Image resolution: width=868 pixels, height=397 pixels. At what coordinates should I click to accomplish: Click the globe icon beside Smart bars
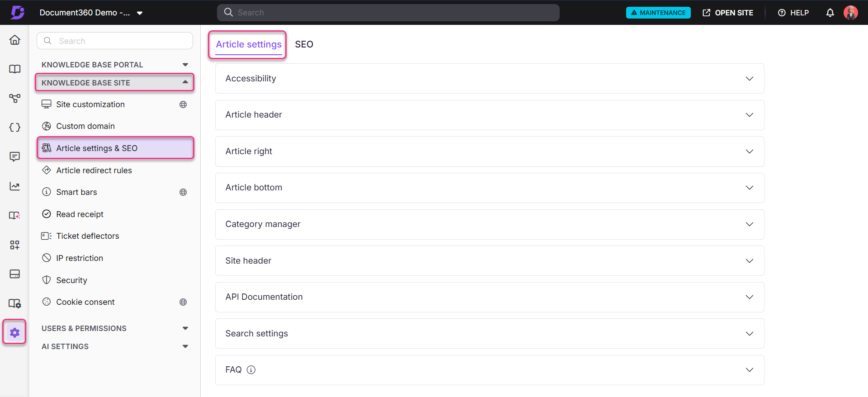click(x=183, y=192)
